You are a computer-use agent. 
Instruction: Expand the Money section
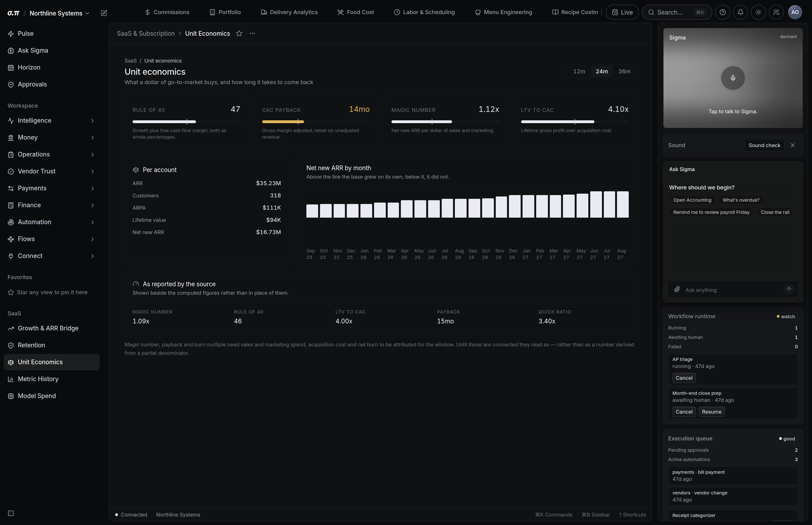[52, 137]
